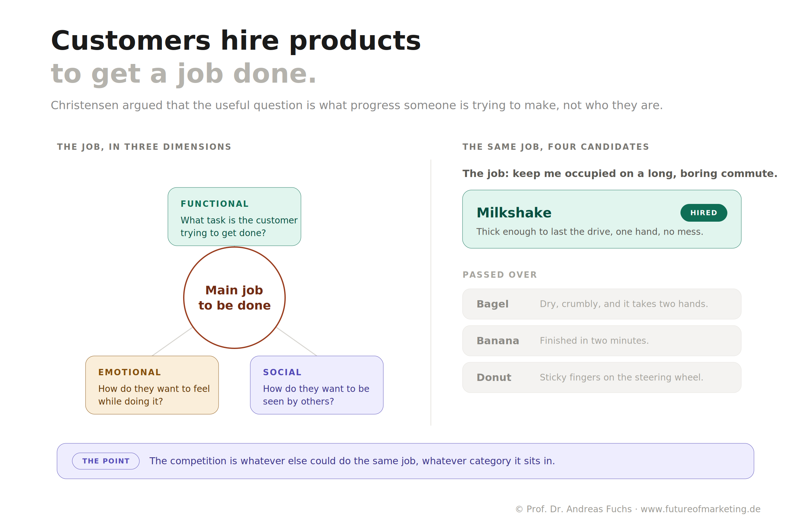Select the Banana passed-over card

[x=602, y=341]
